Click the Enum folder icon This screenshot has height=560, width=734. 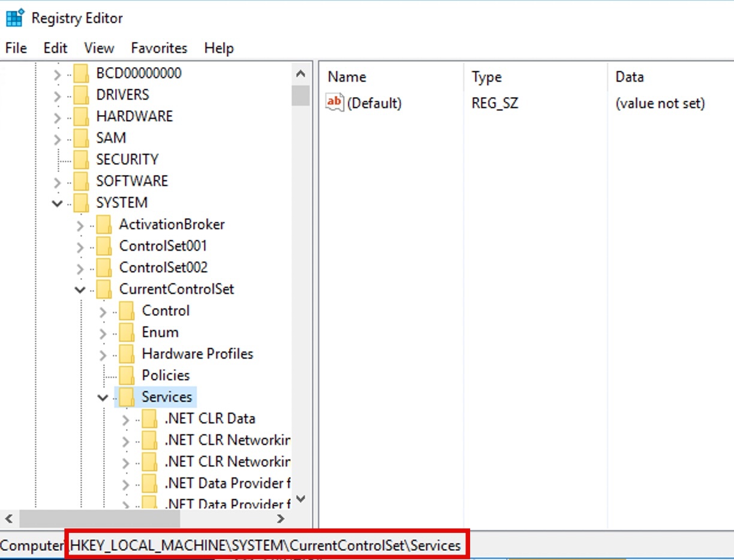(127, 333)
